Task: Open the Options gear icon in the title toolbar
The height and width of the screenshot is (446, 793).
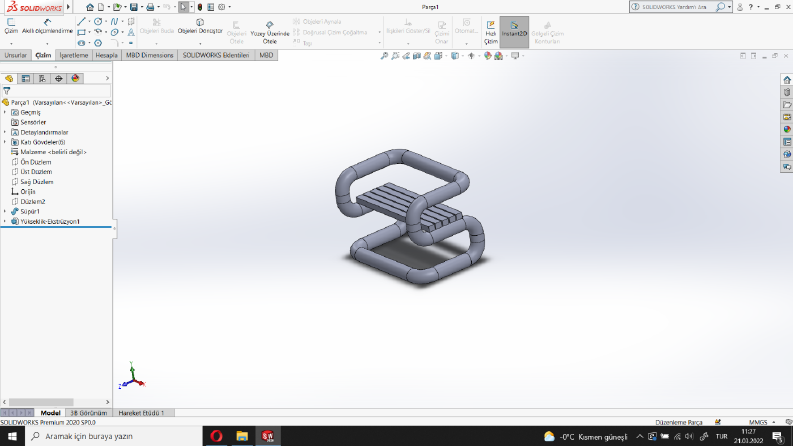Action: (x=222, y=7)
